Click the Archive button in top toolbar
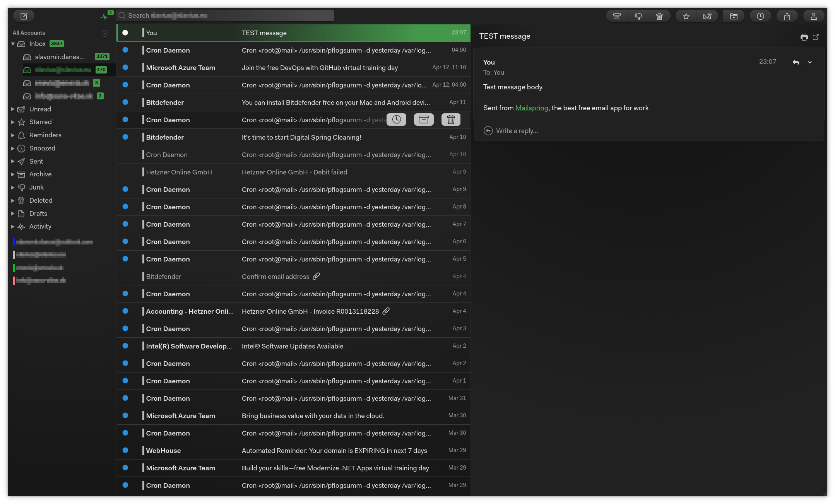 pos(617,16)
